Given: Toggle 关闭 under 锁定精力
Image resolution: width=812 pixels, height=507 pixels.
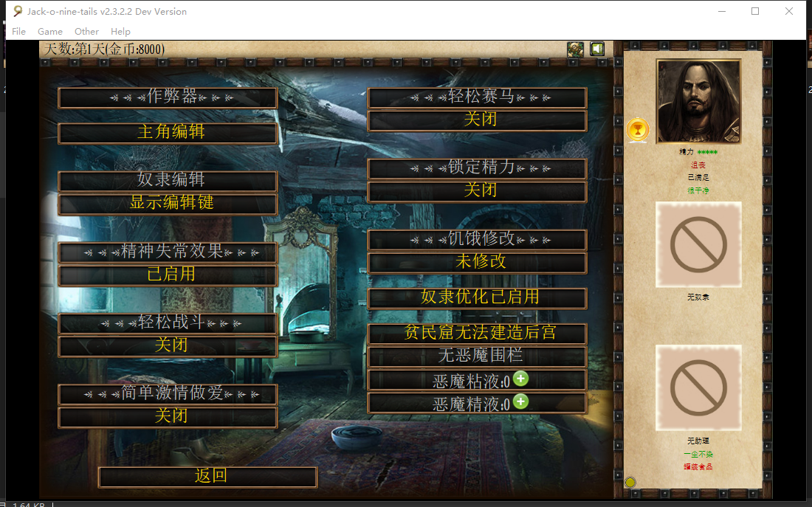Looking at the screenshot, I should coord(477,190).
